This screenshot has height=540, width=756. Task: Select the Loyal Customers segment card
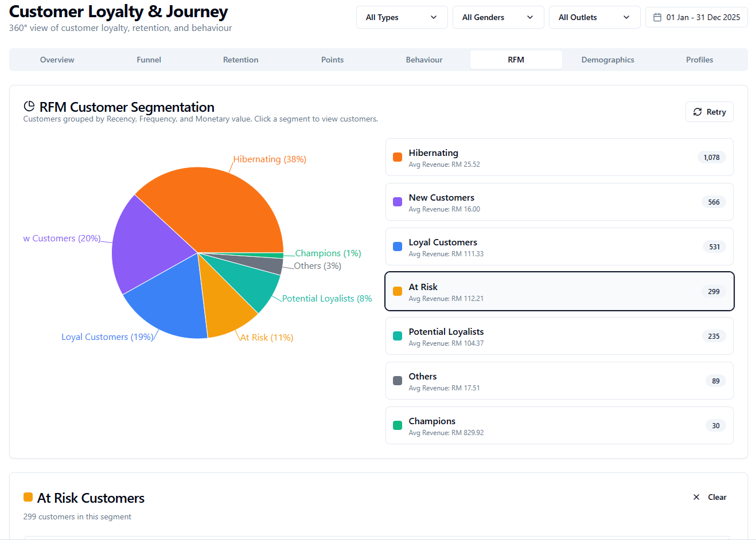(559, 246)
